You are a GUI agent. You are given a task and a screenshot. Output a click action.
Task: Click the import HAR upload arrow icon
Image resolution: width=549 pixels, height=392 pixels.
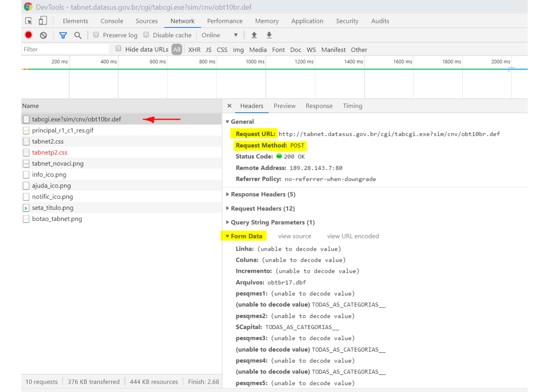[254, 35]
